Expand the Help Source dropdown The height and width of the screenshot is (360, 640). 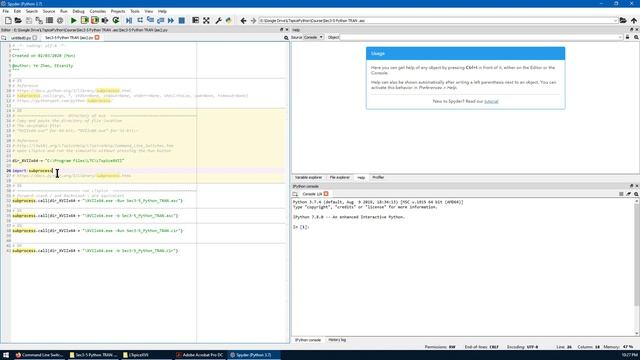tap(313, 37)
